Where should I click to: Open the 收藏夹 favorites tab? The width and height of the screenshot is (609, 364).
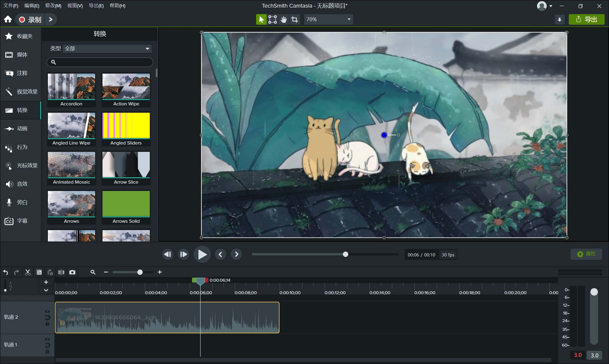pyautogui.click(x=20, y=36)
